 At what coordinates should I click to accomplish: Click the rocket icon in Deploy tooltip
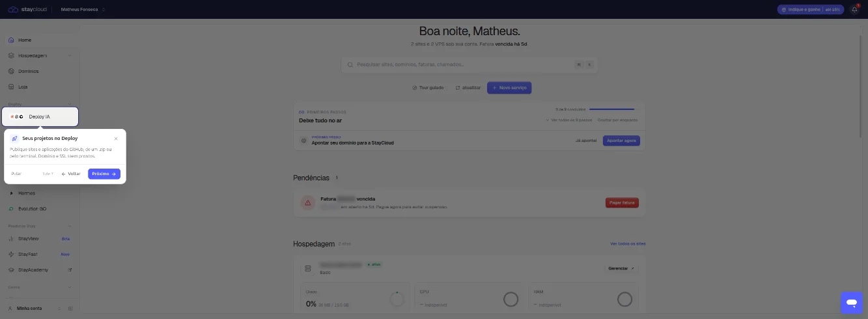coord(14,139)
